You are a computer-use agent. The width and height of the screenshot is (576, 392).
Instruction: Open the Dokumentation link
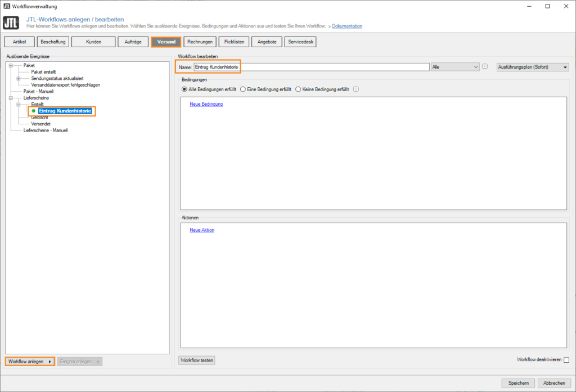click(x=346, y=25)
